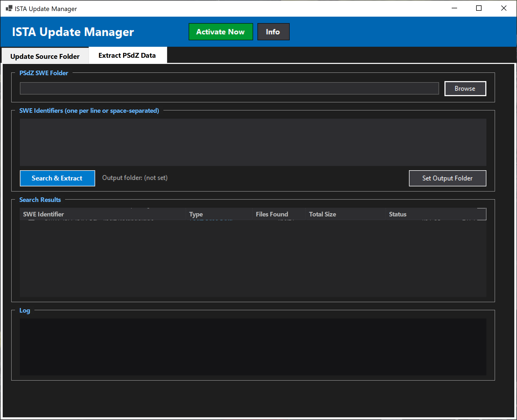Start the Search & Extract process
The image size is (517, 420).
point(57,178)
